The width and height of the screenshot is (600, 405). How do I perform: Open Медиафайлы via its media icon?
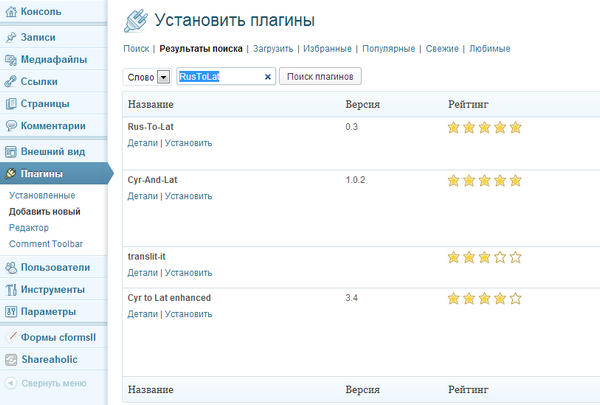(11, 59)
